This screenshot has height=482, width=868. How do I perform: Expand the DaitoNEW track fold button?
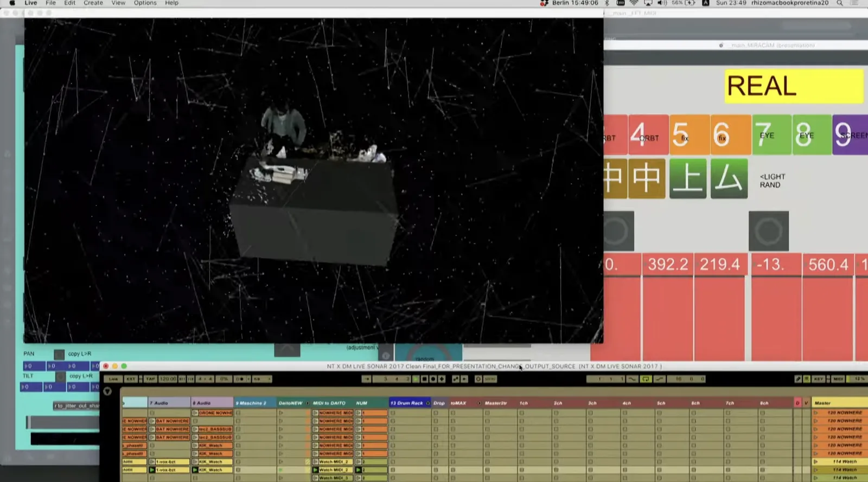(307, 403)
